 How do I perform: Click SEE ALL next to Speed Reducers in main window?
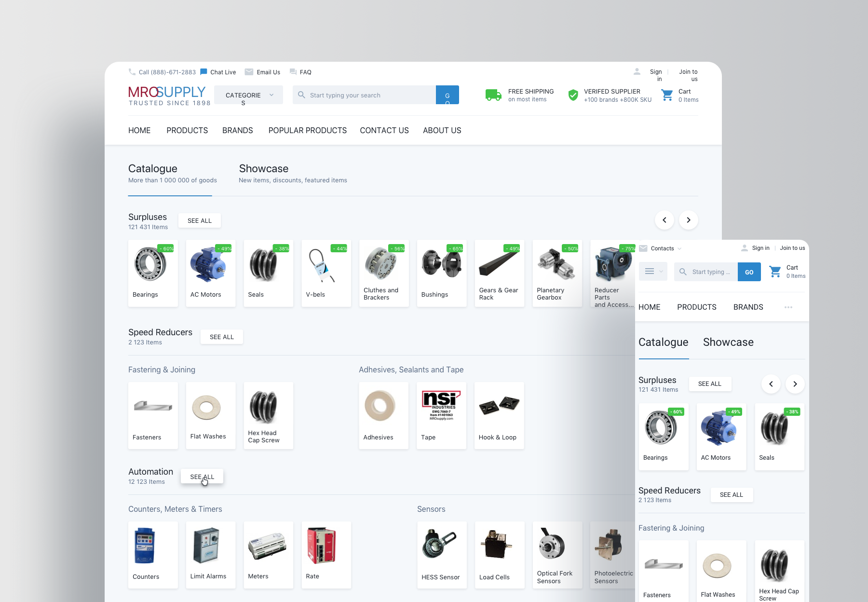click(222, 337)
